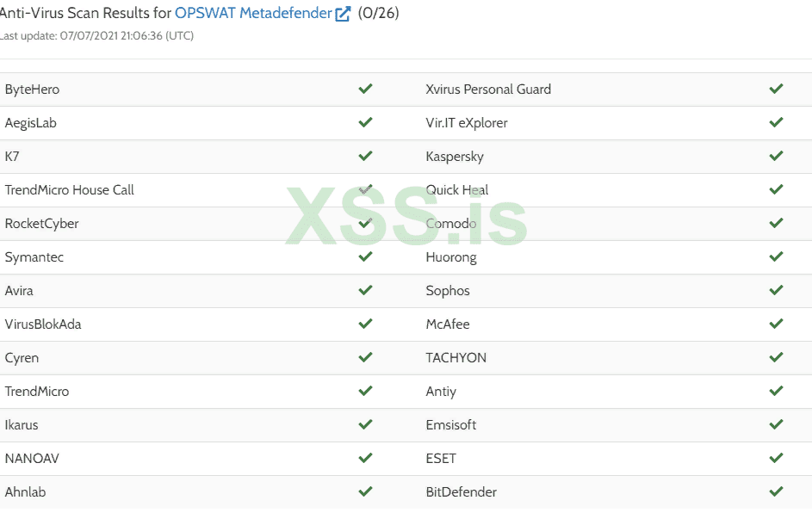Click the checkmark for Xvirus Personal Guard

pos(776,89)
